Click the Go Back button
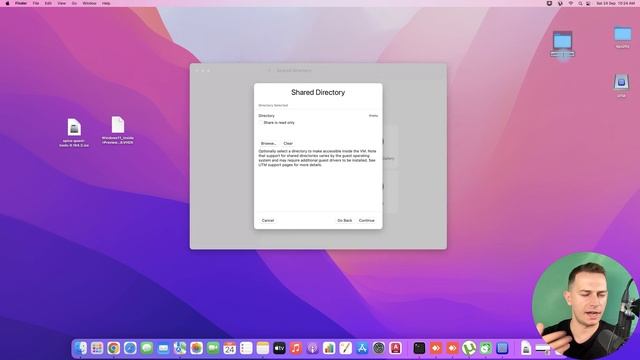Image resolution: width=640 pixels, height=360 pixels. (344, 220)
